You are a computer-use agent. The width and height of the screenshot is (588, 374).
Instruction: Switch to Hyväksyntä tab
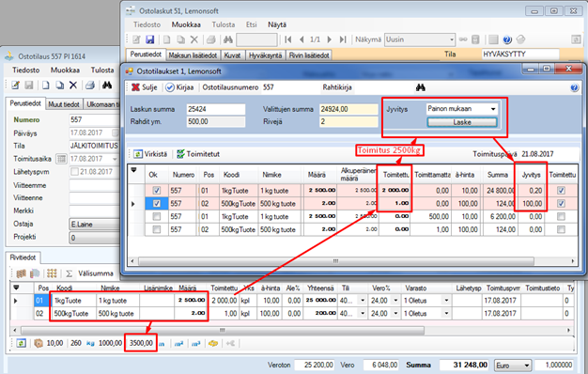266,55
